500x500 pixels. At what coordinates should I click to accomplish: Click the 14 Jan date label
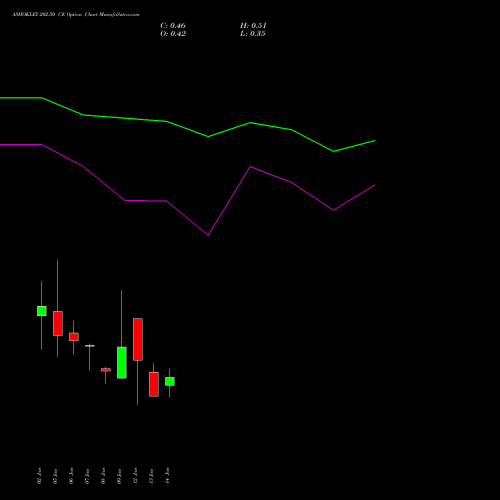point(167,476)
